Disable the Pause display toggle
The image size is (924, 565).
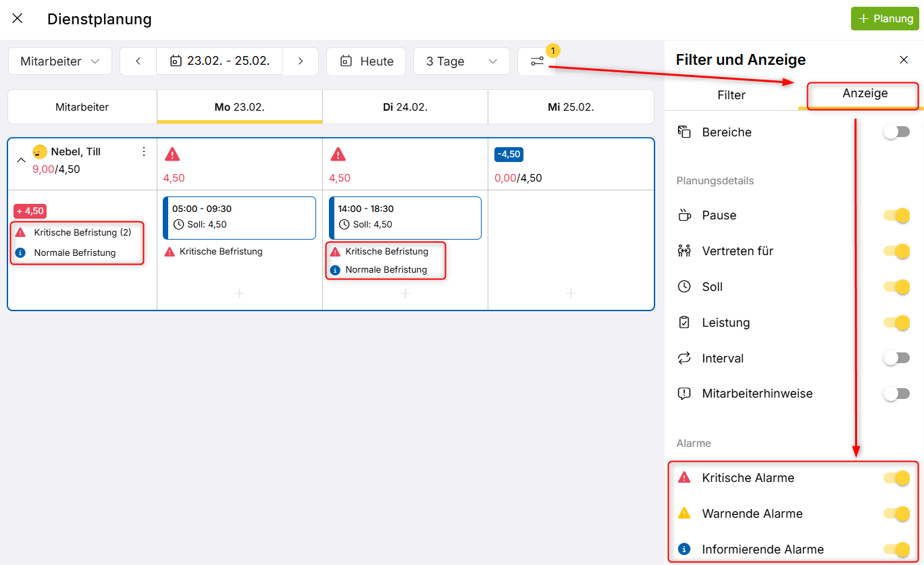pos(896,215)
